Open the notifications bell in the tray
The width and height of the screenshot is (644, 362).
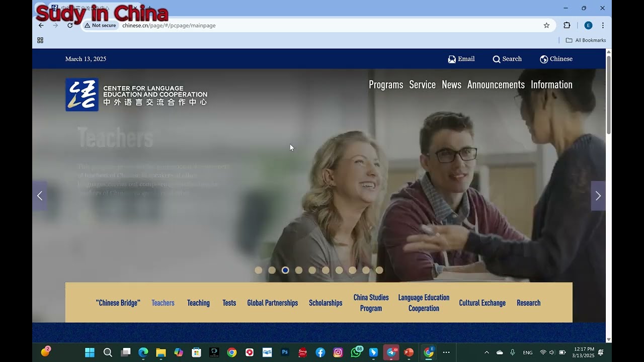tap(601, 352)
